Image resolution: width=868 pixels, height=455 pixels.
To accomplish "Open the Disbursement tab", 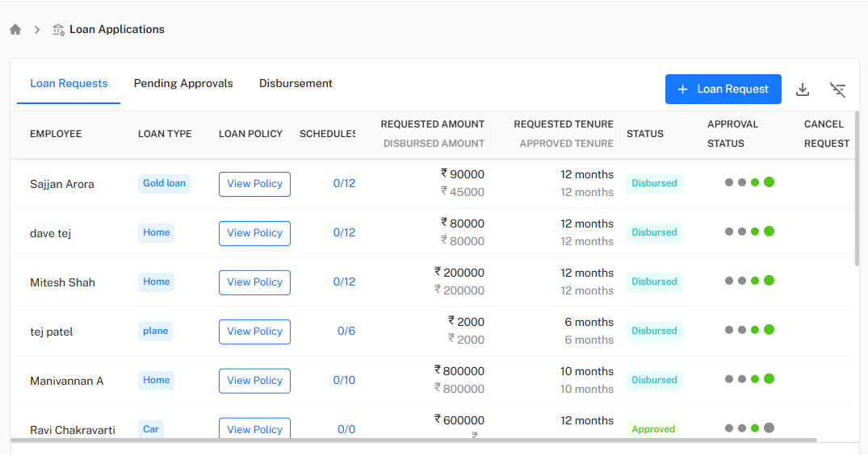I will pyautogui.click(x=296, y=84).
